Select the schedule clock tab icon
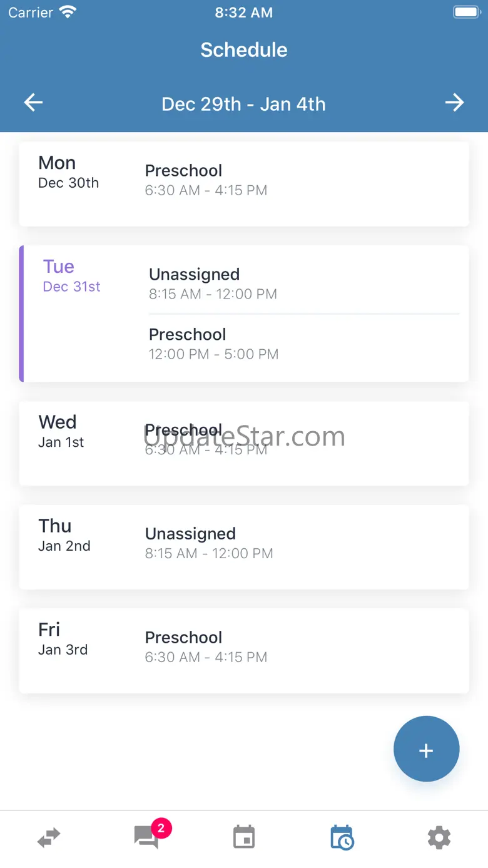488x868 pixels. (x=342, y=837)
